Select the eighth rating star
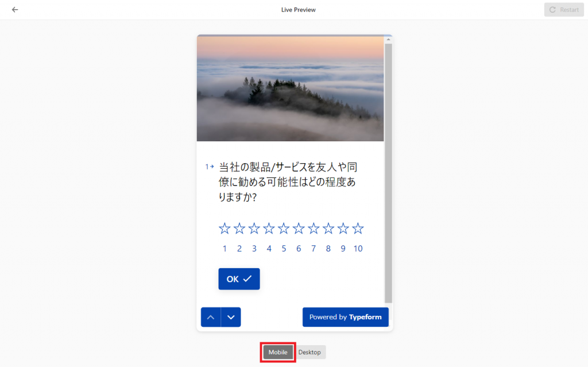Screen dimensions: 588x367 (328, 228)
